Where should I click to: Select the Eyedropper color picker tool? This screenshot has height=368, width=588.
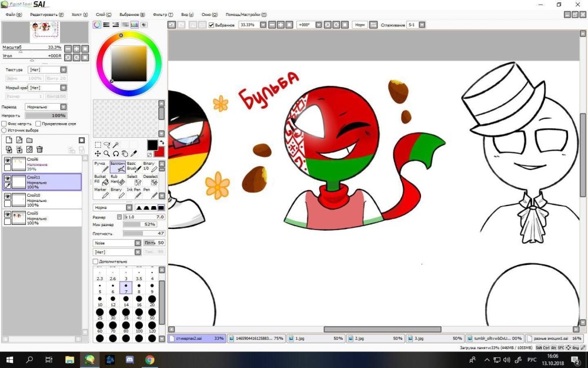(134, 154)
